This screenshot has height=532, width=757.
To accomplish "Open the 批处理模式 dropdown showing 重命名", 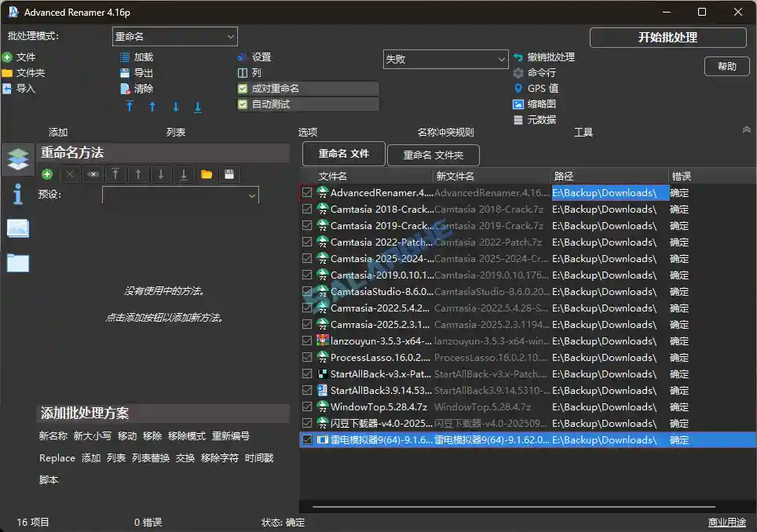I will tap(174, 36).
